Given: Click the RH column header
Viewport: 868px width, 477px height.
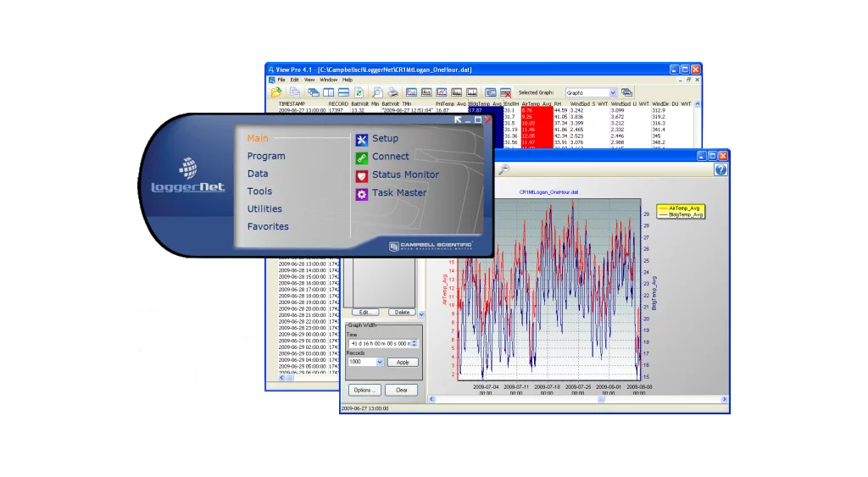Looking at the screenshot, I should (x=558, y=104).
